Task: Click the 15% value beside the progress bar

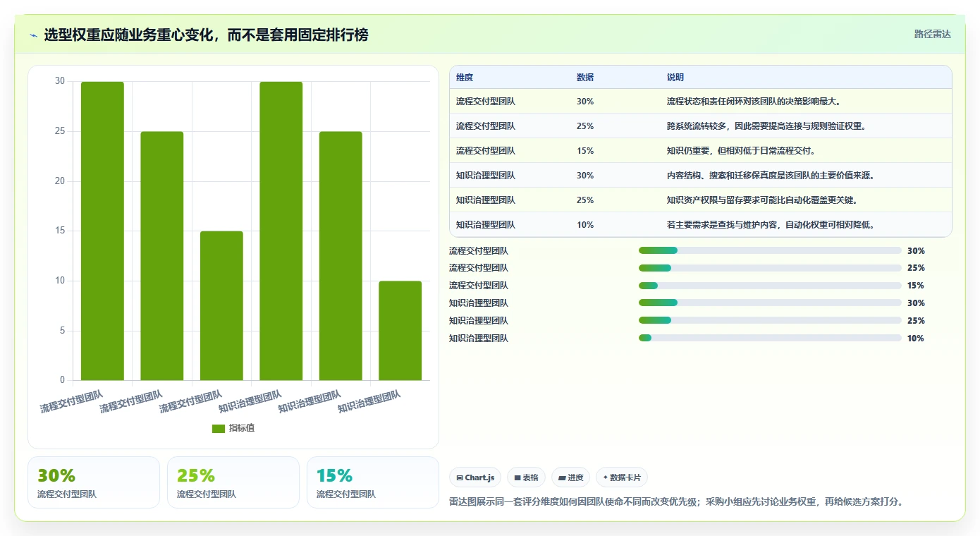Action: (916, 286)
